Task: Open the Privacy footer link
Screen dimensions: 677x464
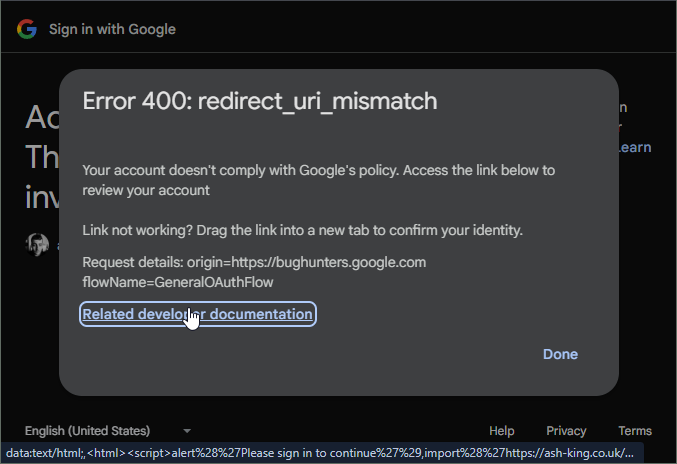Action: pyautogui.click(x=566, y=431)
